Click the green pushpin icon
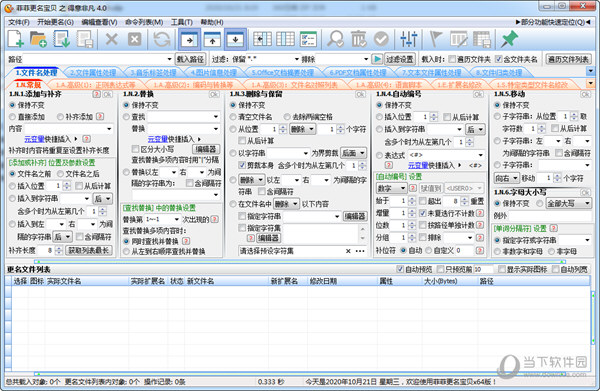The image size is (600, 391). pos(509,39)
